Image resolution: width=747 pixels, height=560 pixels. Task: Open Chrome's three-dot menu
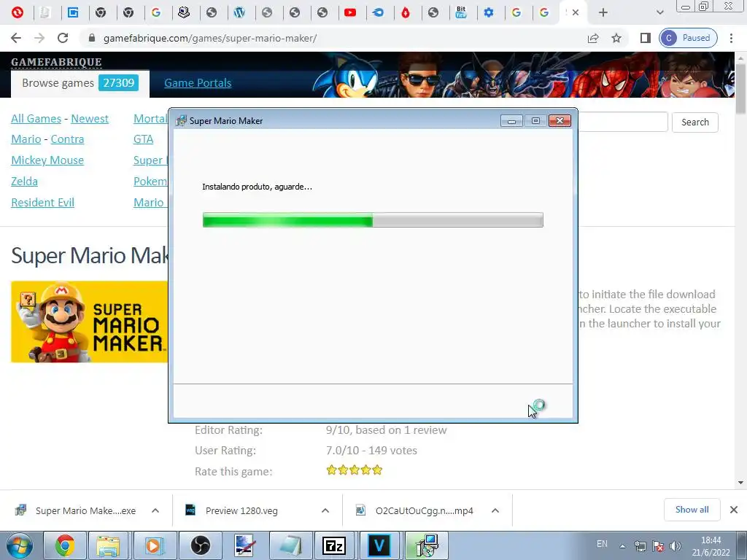(731, 38)
